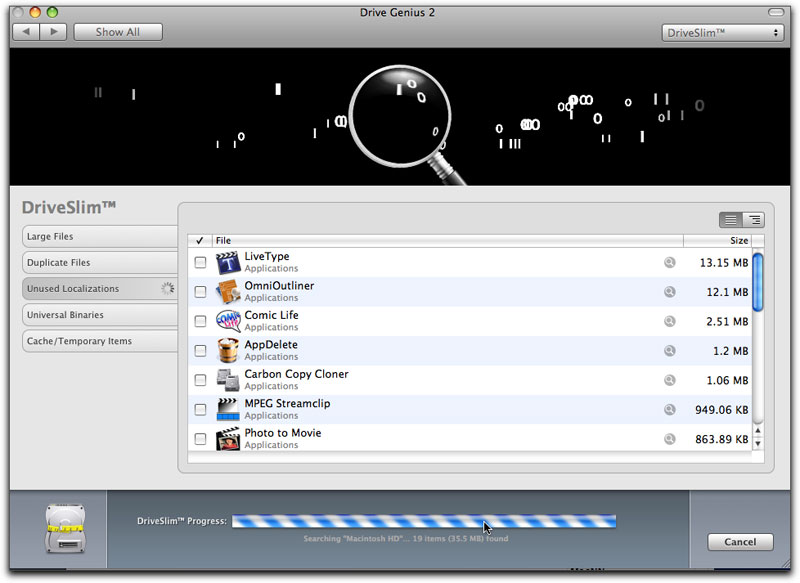Reveal AppDelete with its magnifier icon

(669, 351)
